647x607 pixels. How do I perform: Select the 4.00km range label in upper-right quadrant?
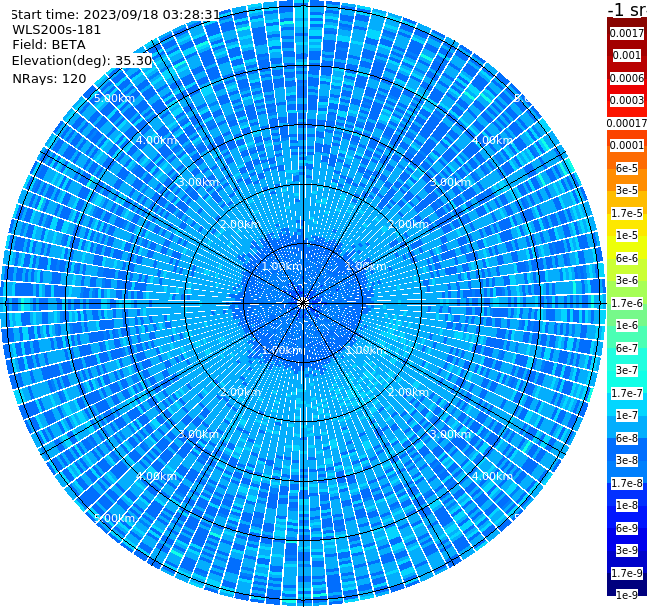pos(492,140)
